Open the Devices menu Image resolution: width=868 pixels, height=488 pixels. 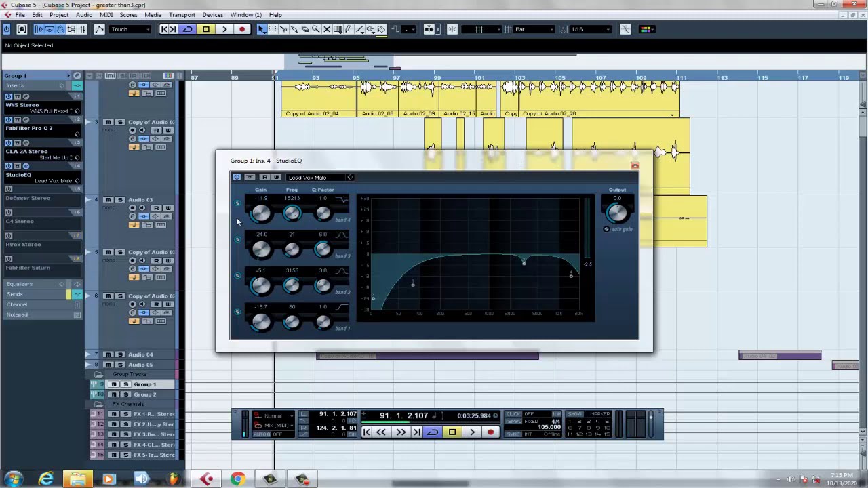point(212,14)
